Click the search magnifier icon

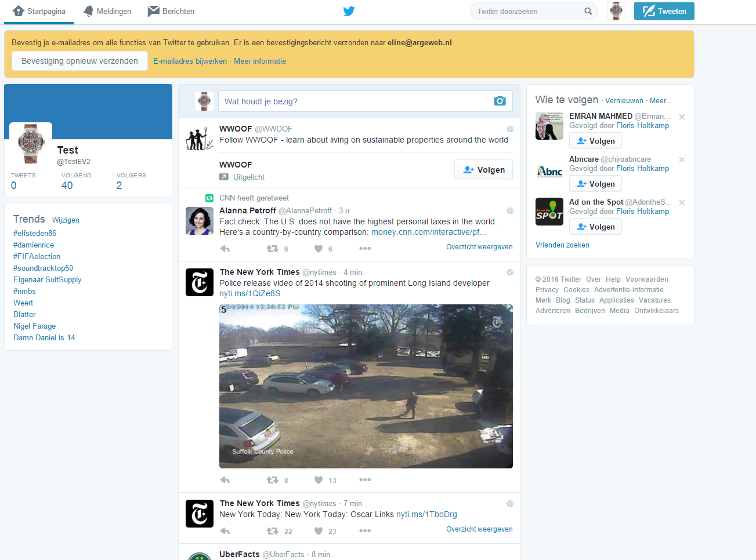[x=588, y=11]
